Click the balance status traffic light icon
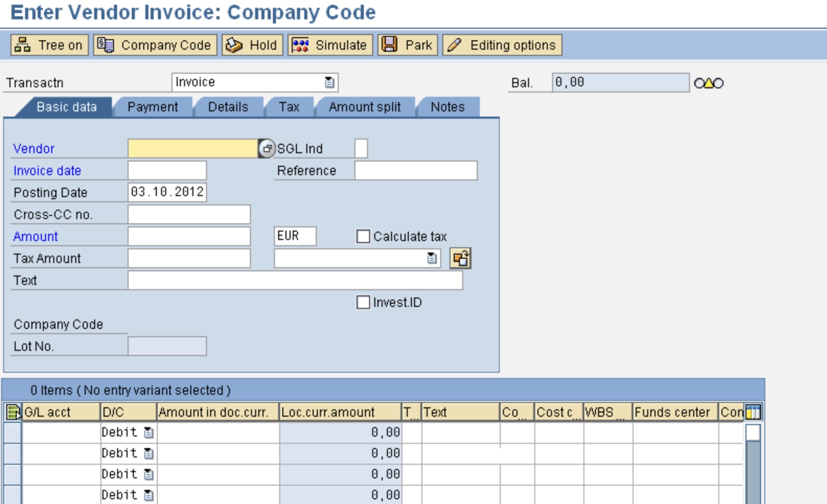 pos(709,83)
